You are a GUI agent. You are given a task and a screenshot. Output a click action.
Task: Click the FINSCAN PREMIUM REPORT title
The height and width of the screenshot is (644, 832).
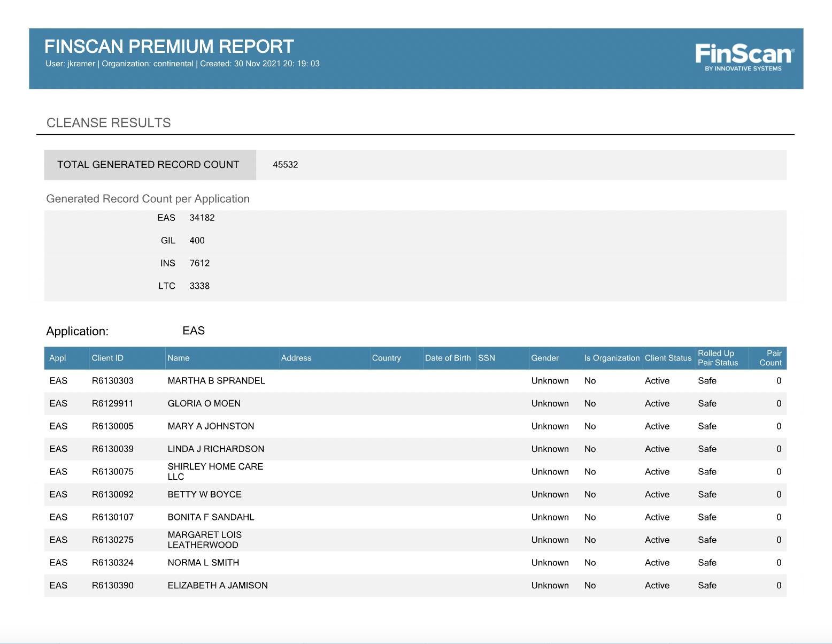pos(169,47)
